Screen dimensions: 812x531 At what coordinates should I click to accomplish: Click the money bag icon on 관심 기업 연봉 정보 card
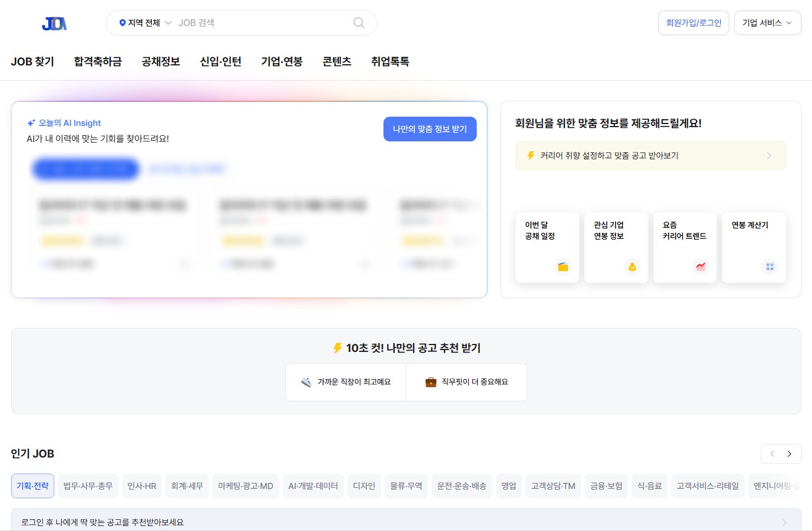click(631, 267)
